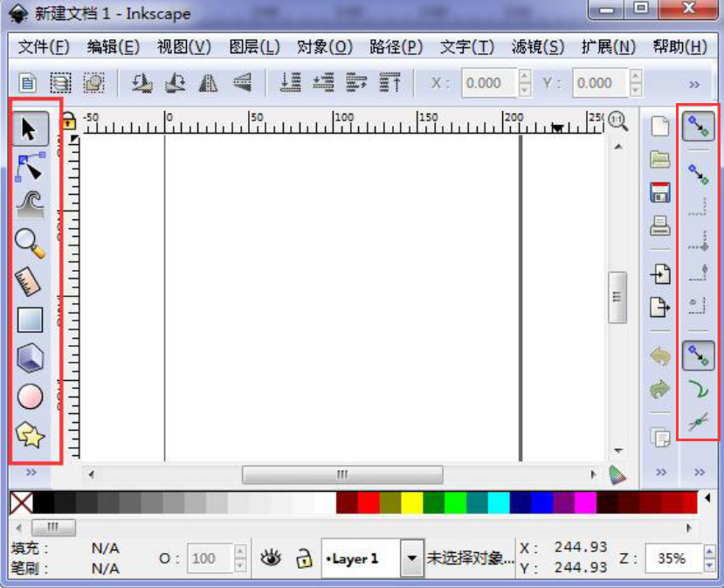Image resolution: width=724 pixels, height=588 pixels.
Task: Select the Zoom tool
Action: [28, 242]
